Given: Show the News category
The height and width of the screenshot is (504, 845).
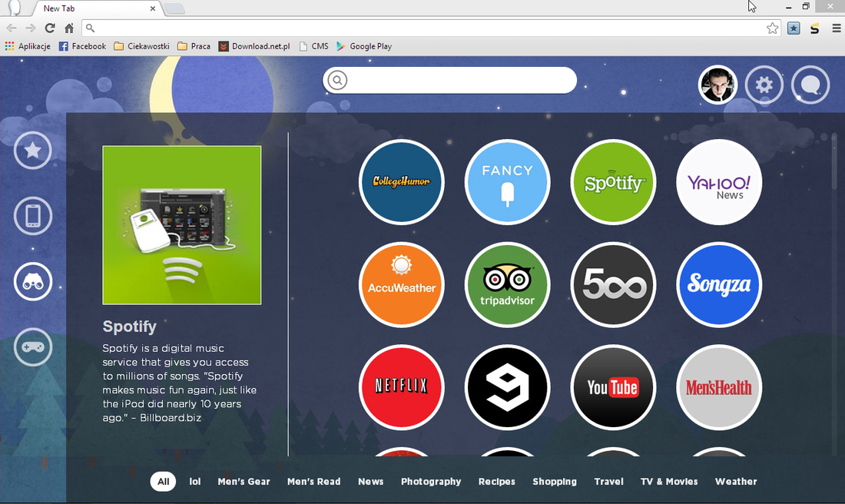Looking at the screenshot, I should (371, 482).
